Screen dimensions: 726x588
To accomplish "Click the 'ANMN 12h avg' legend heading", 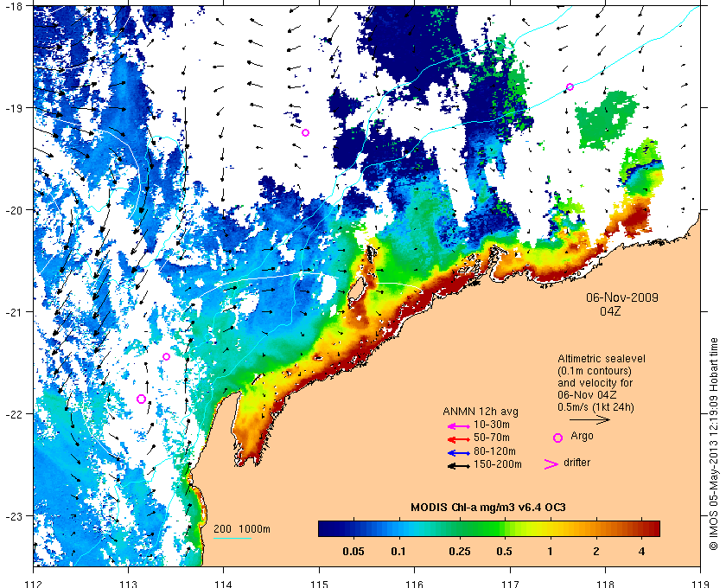I will click(x=481, y=412).
